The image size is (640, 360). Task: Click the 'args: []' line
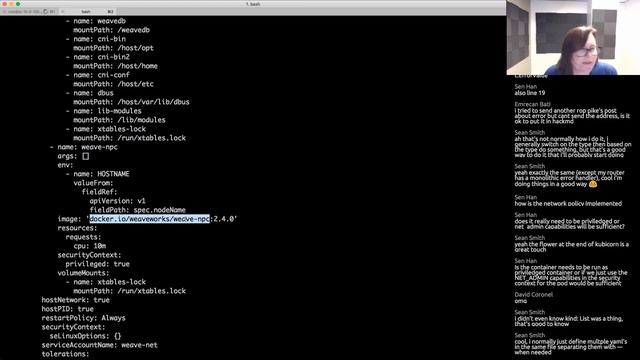pos(73,156)
